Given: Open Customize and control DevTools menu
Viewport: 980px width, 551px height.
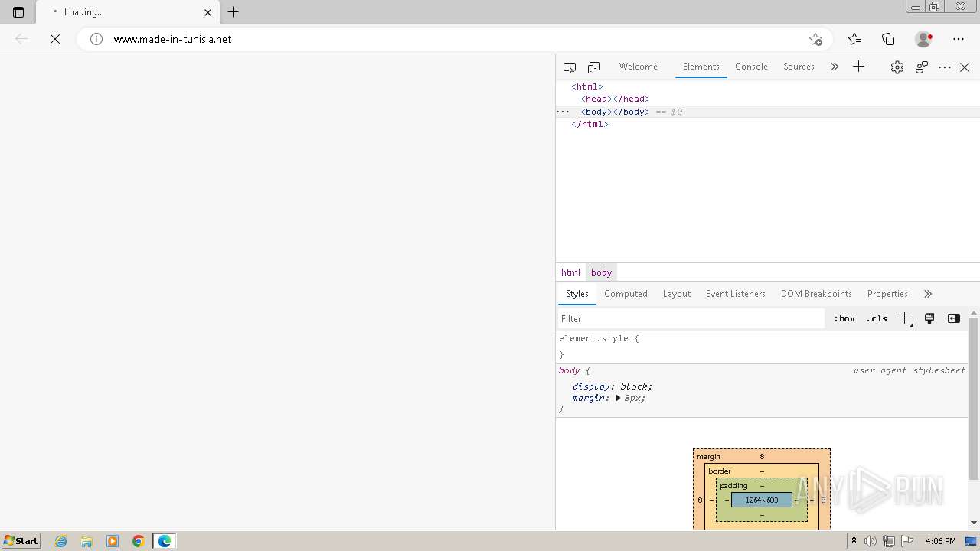Looking at the screenshot, I should pos(945,67).
